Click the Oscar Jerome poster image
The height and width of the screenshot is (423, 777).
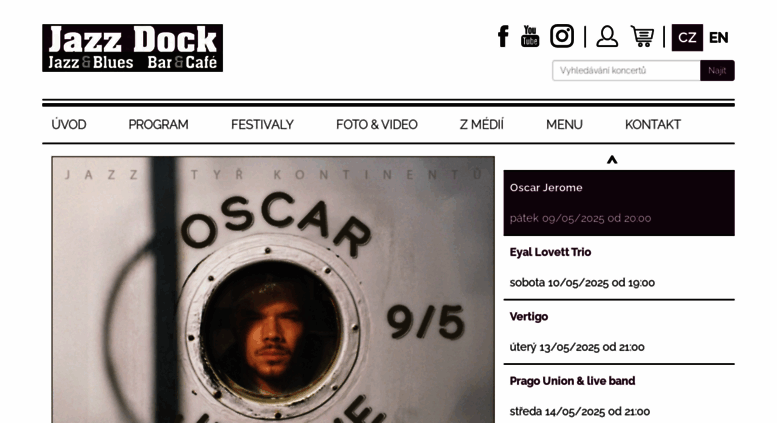point(273,290)
